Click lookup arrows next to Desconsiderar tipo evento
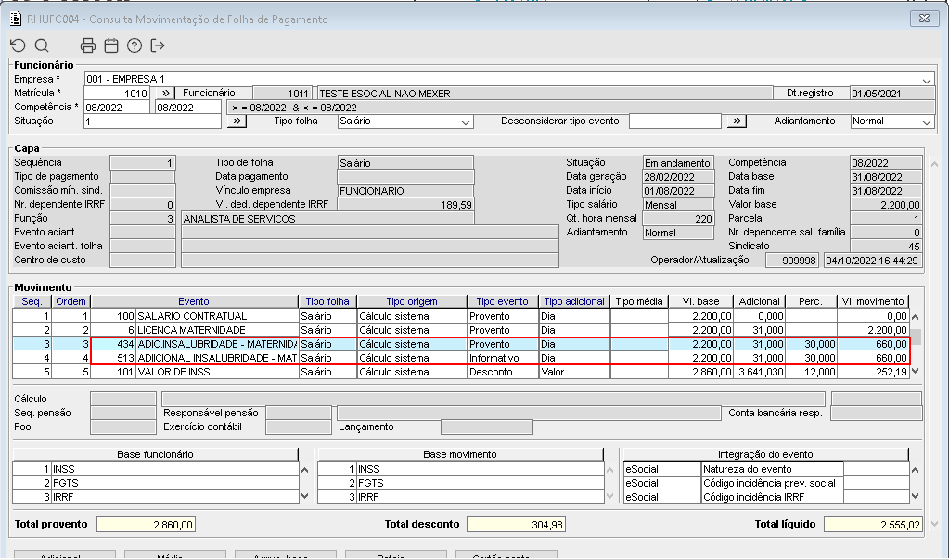 coord(737,121)
